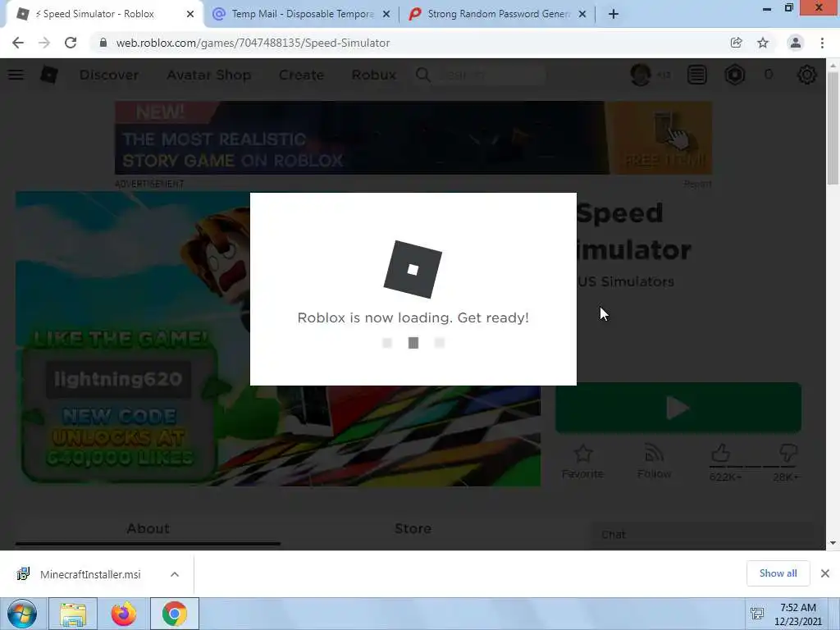Click Show all downloads button
The width and height of the screenshot is (840, 630).
(778, 573)
